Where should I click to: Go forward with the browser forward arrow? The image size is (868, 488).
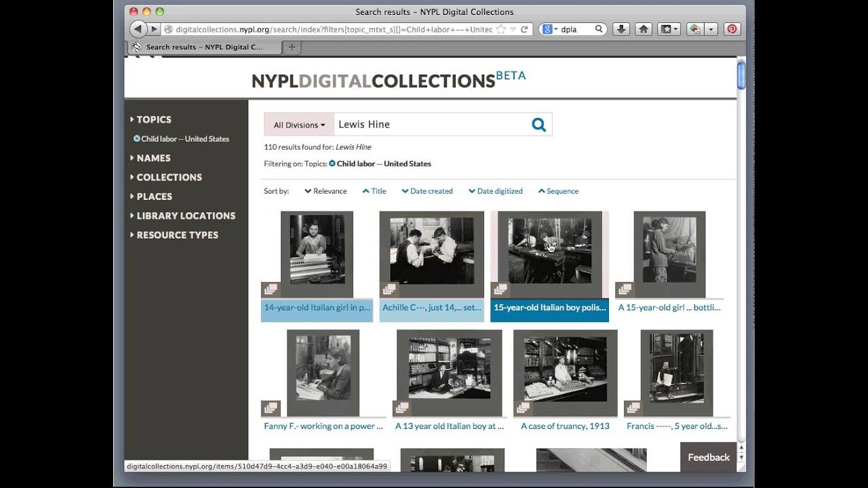click(x=155, y=29)
